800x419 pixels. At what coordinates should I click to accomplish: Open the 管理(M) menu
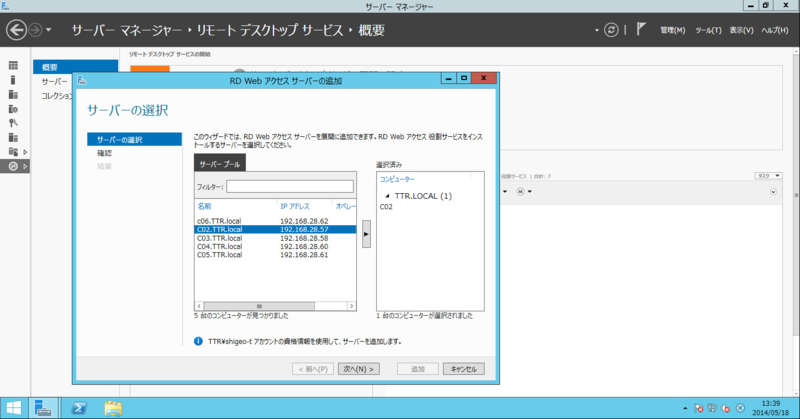coord(672,31)
